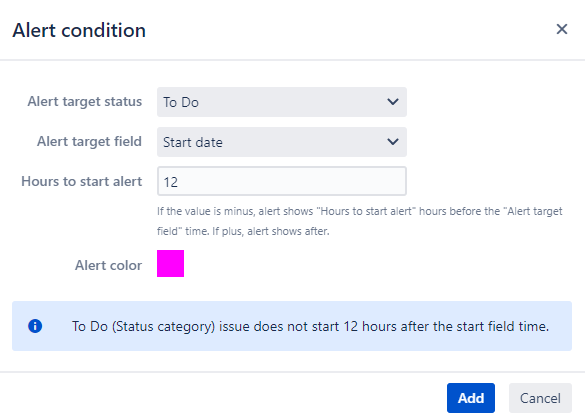The image size is (585, 413).
Task: Cancel the alert condition dialog
Action: [540, 398]
